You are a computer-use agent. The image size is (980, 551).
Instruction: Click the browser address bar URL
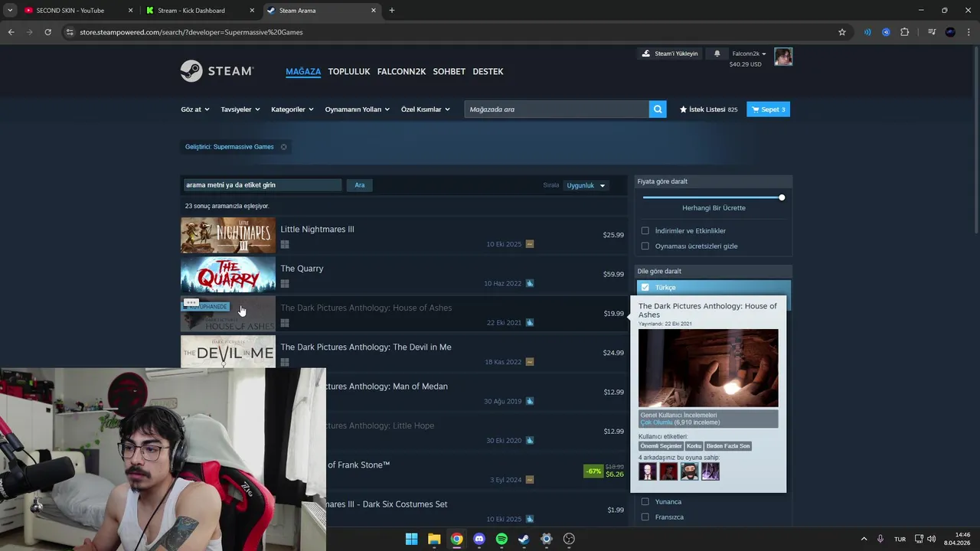(x=191, y=32)
